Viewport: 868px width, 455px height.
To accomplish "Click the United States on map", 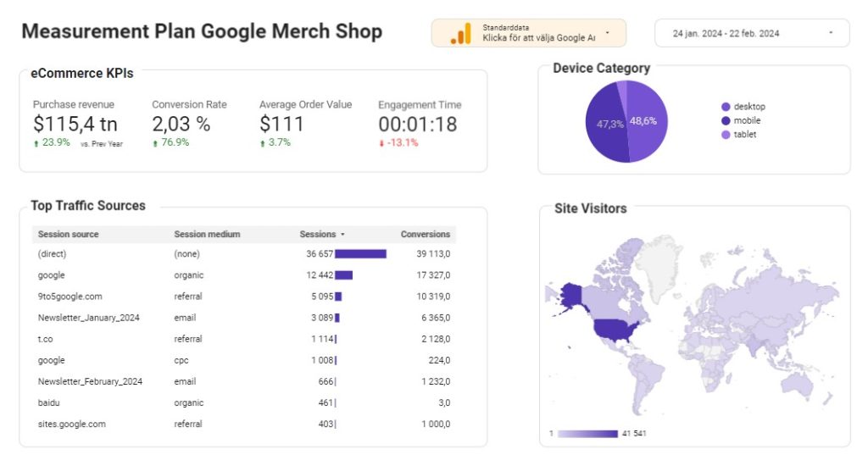I will coord(615,330).
